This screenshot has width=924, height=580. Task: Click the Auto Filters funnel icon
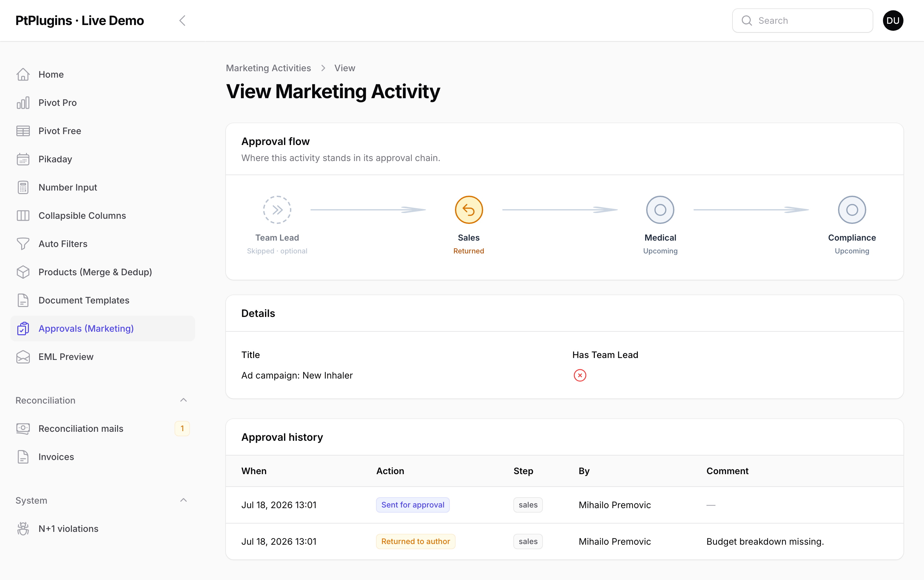pyautogui.click(x=23, y=244)
